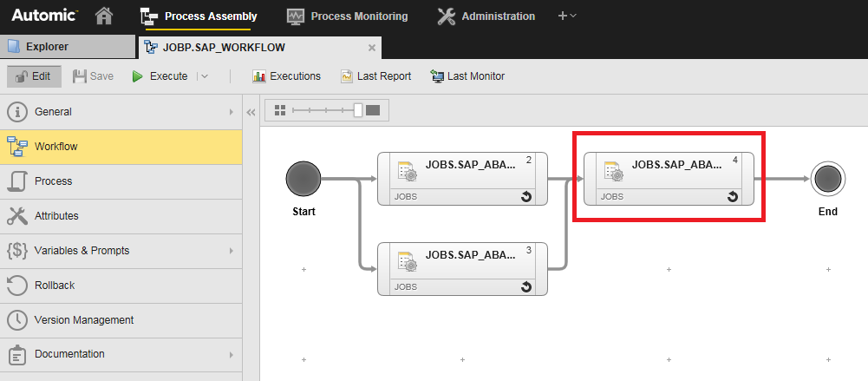Image resolution: width=868 pixels, height=381 pixels.
Task: Select the workflow task numbered 3
Action: (463, 268)
